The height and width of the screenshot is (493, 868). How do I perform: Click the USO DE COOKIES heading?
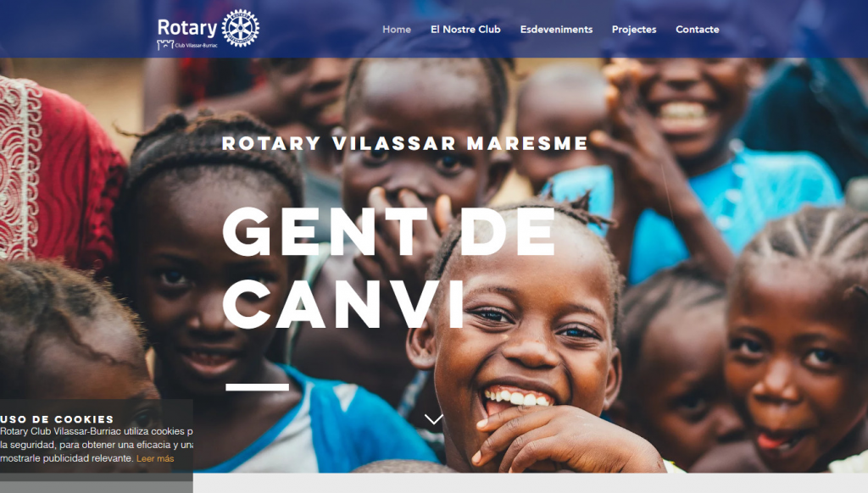point(57,418)
